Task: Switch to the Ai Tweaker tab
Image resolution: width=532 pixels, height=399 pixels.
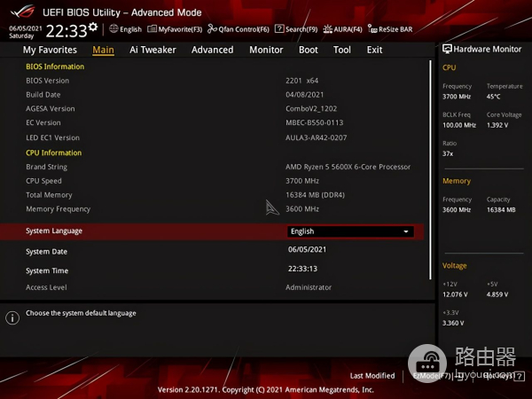Action: [x=153, y=50]
